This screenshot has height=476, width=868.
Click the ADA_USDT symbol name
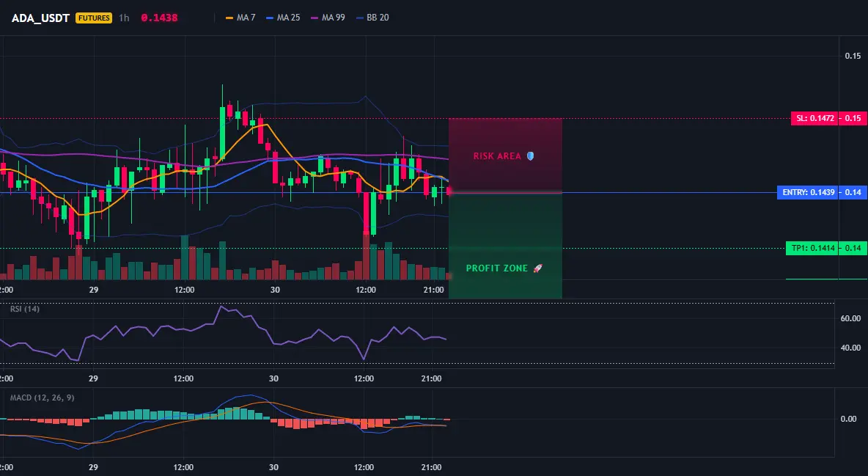coord(40,18)
